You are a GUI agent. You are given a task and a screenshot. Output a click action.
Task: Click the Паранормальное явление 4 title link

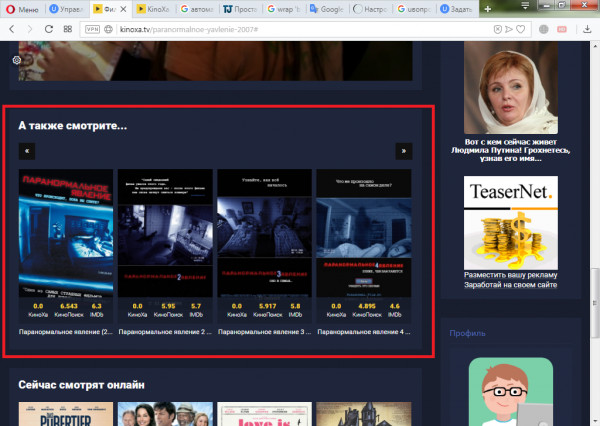click(x=364, y=332)
